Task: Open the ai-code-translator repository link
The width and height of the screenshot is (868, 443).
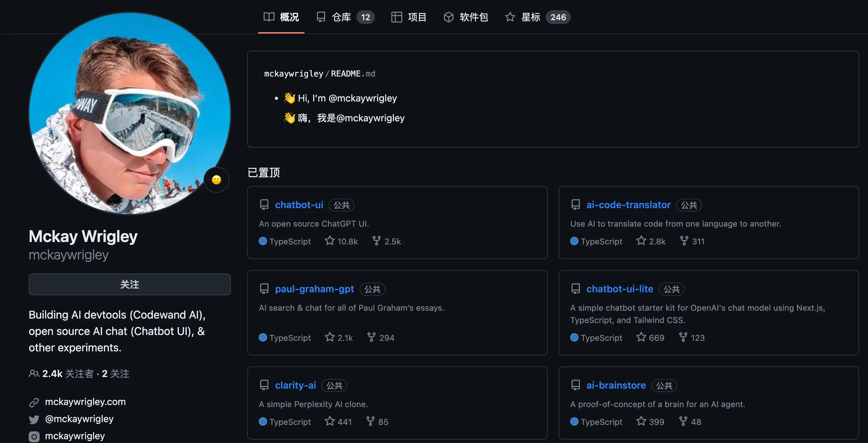Action: point(628,205)
